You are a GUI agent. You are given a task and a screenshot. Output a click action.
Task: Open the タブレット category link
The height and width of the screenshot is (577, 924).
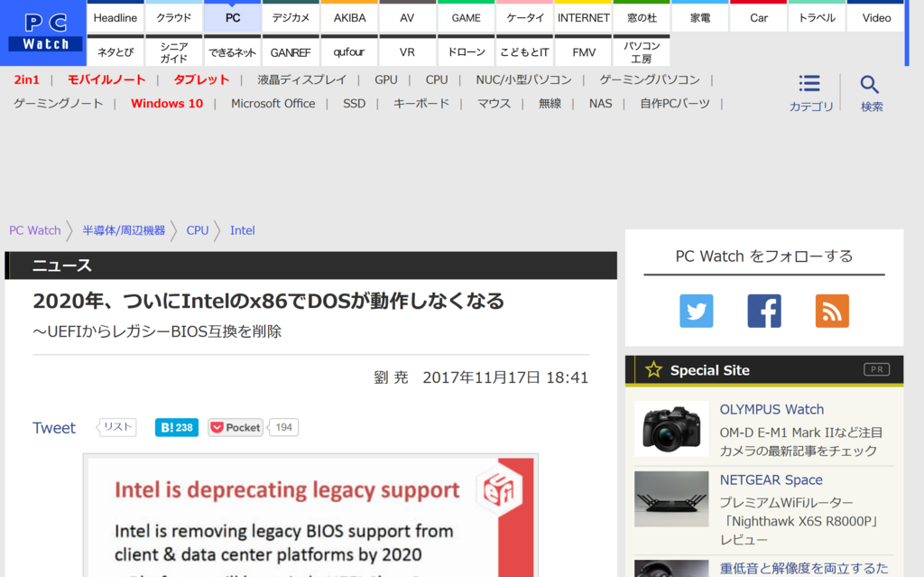[201, 79]
